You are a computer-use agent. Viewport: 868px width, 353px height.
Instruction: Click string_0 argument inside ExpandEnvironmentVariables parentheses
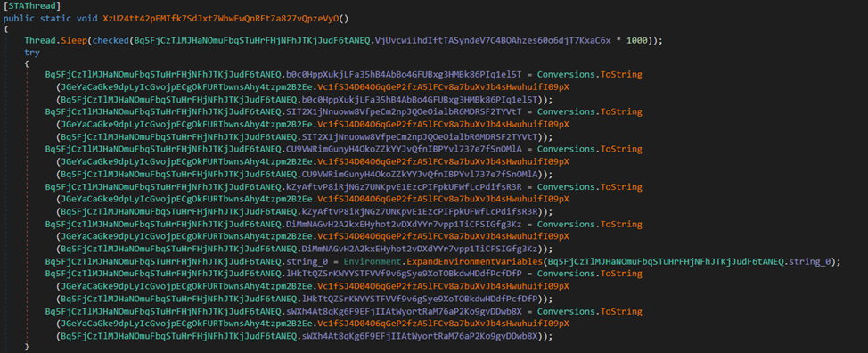[809, 262]
